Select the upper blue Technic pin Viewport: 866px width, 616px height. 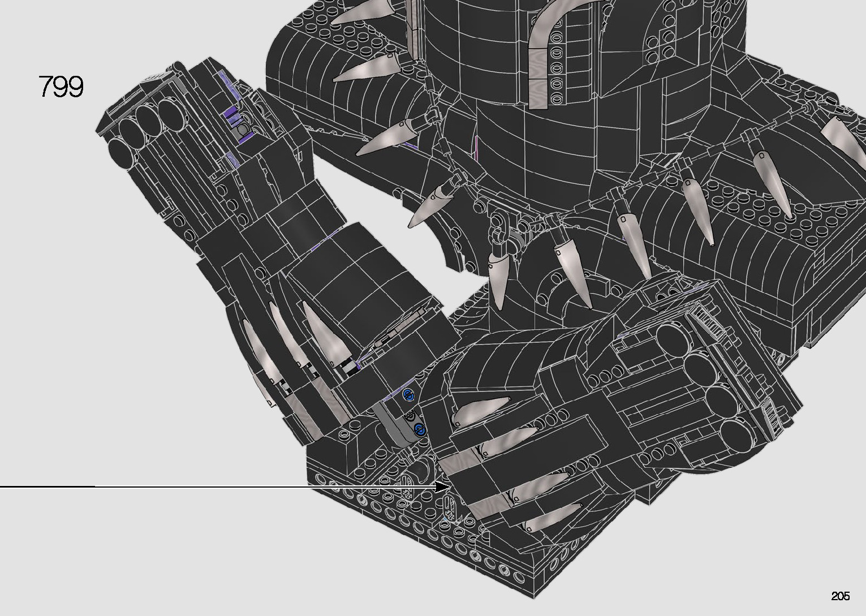[x=408, y=396]
